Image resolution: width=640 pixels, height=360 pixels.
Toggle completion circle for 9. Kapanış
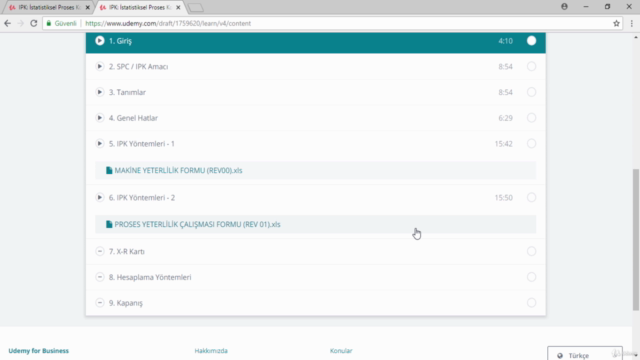(531, 303)
